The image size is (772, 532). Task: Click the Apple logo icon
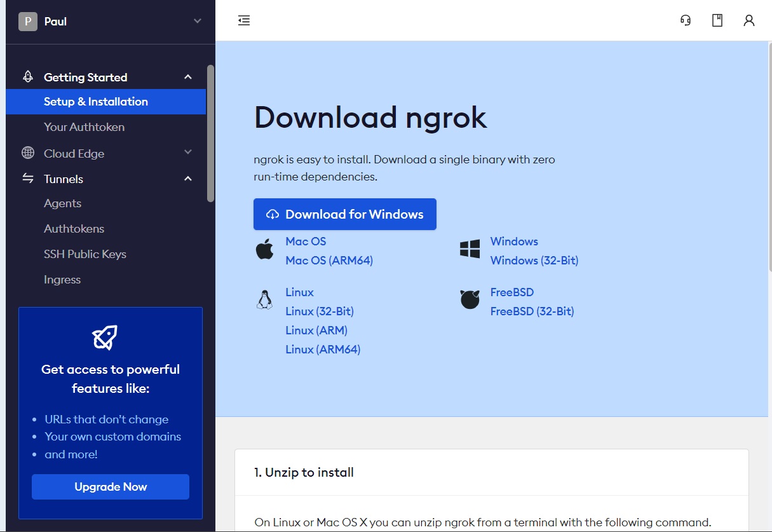click(x=264, y=250)
